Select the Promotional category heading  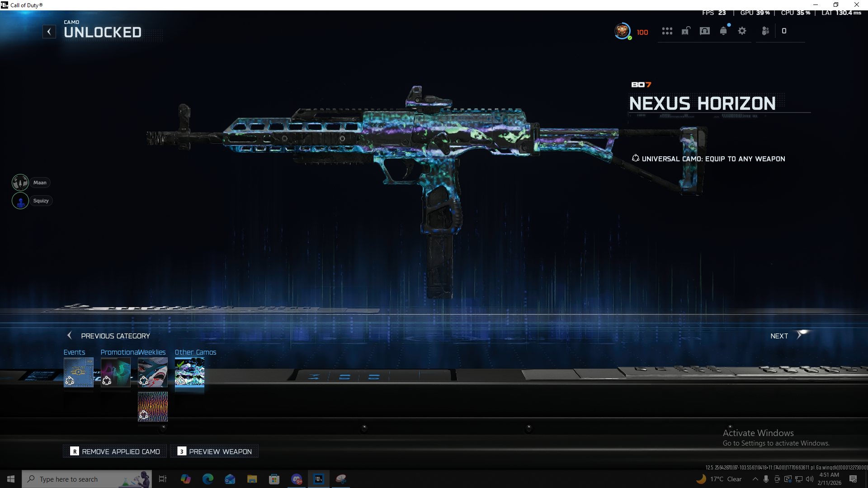(x=119, y=352)
